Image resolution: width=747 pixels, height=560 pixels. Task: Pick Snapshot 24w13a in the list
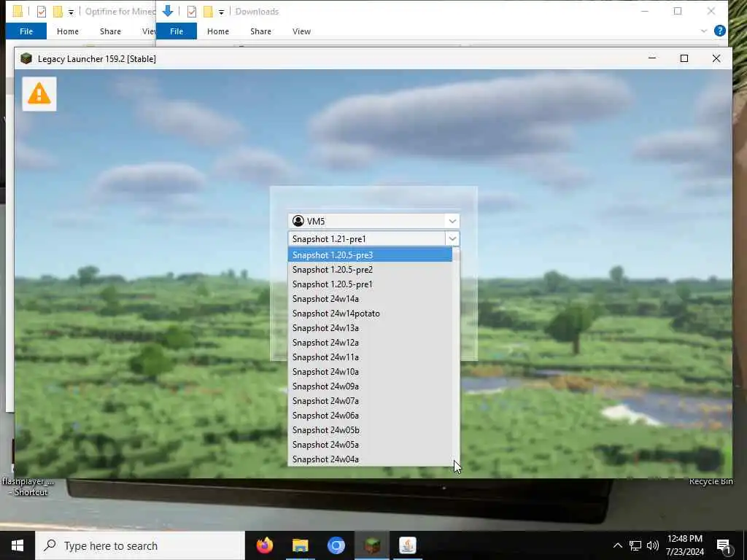[x=370, y=328]
